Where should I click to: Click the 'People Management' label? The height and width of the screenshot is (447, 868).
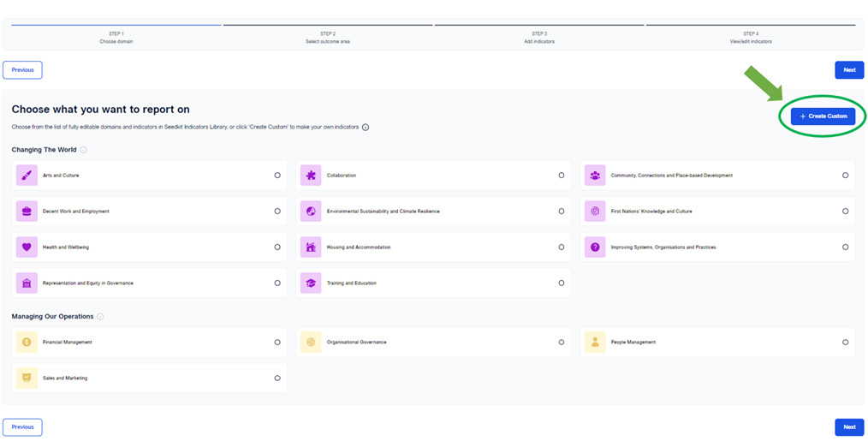tap(633, 343)
